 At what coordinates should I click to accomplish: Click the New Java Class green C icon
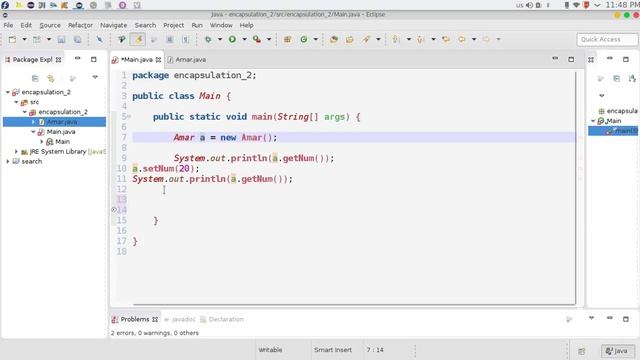[x=304, y=40]
